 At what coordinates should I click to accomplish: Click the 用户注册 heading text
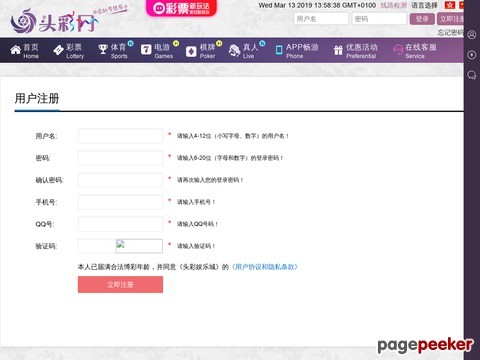click(x=37, y=98)
